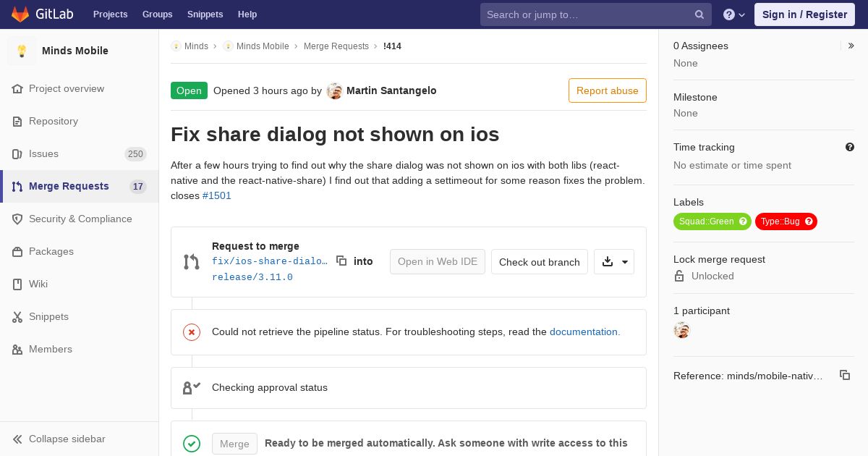868x456 pixels.
Task: Click Check out branch button
Action: 540,261
